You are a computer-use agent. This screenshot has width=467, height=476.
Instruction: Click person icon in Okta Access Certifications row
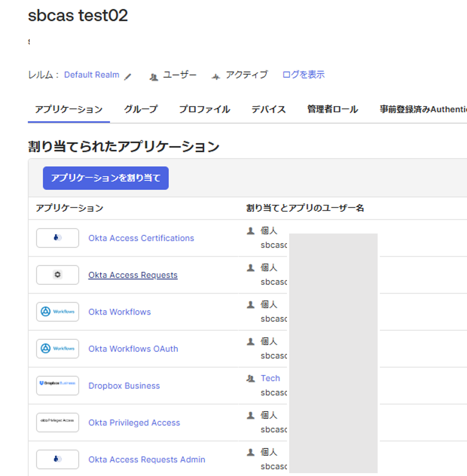[x=250, y=231]
